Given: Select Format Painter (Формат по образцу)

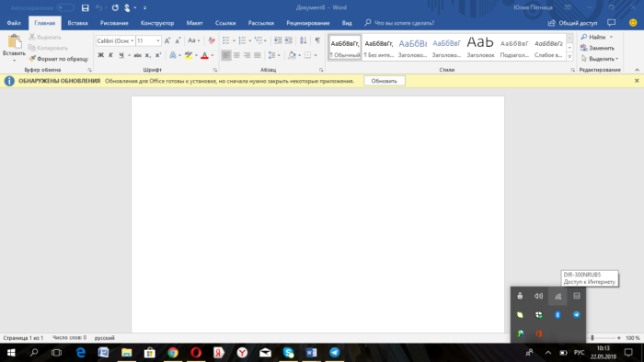Looking at the screenshot, I should (58, 59).
